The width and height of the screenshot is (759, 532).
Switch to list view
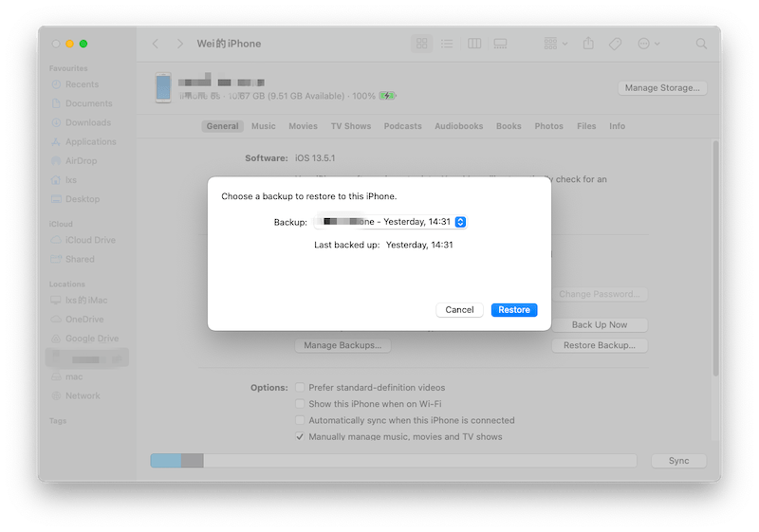[x=447, y=44]
